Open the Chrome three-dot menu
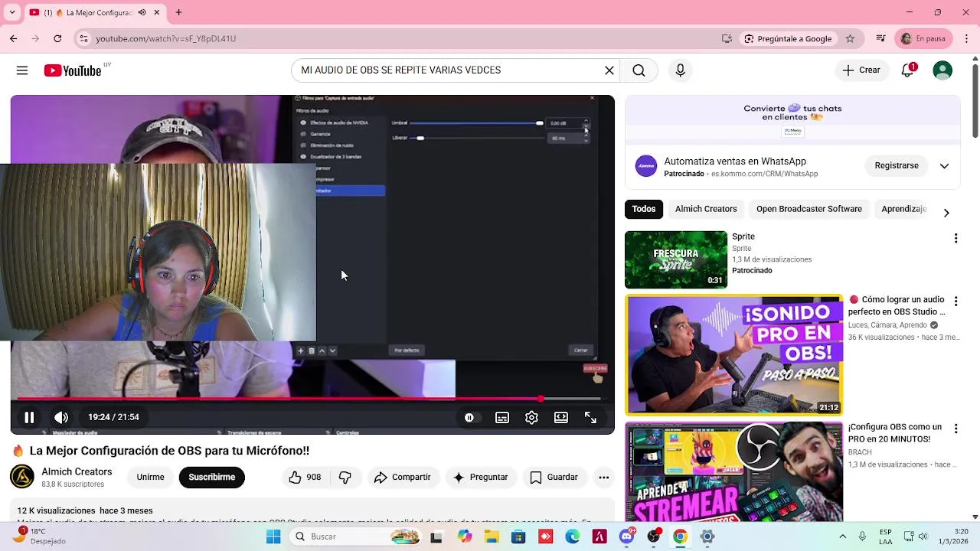980x551 pixels. (965, 38)
